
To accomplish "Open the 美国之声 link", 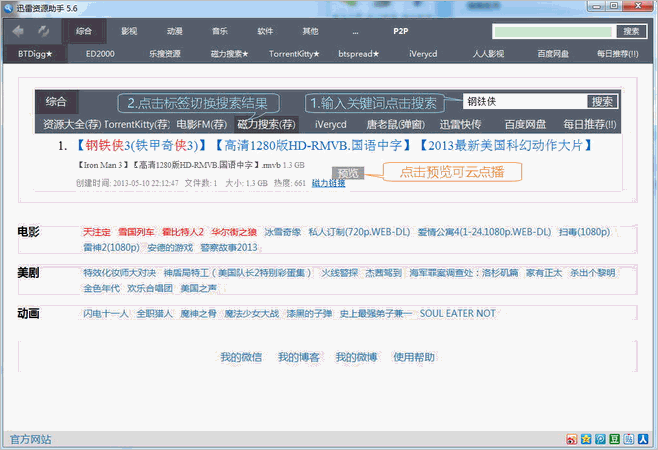I will 198,288.
